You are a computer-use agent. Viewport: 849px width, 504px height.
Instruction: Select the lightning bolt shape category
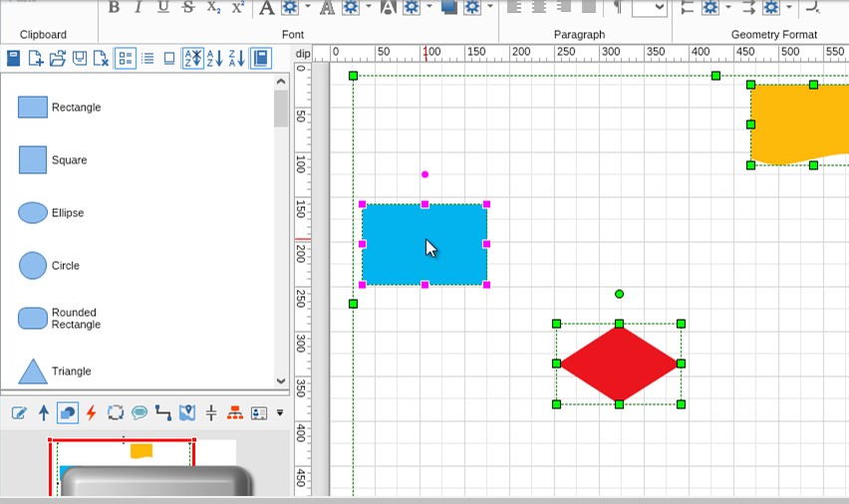coord(92,412)
